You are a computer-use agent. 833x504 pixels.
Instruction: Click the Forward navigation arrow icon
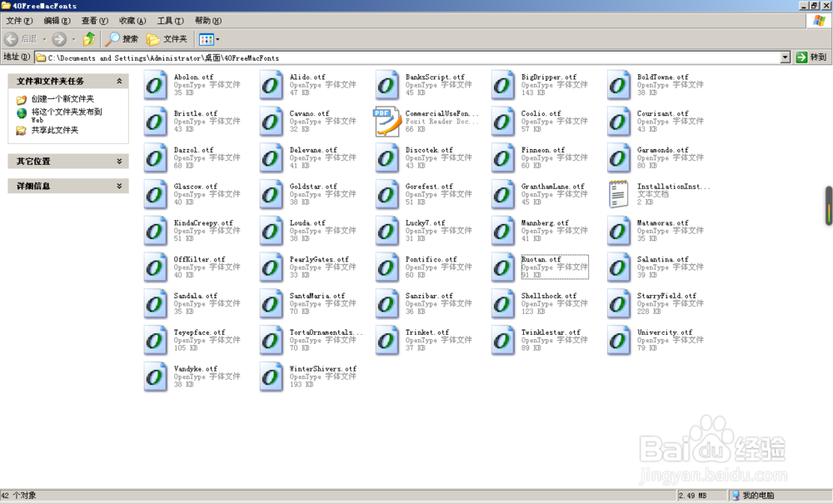coord(59,39)
